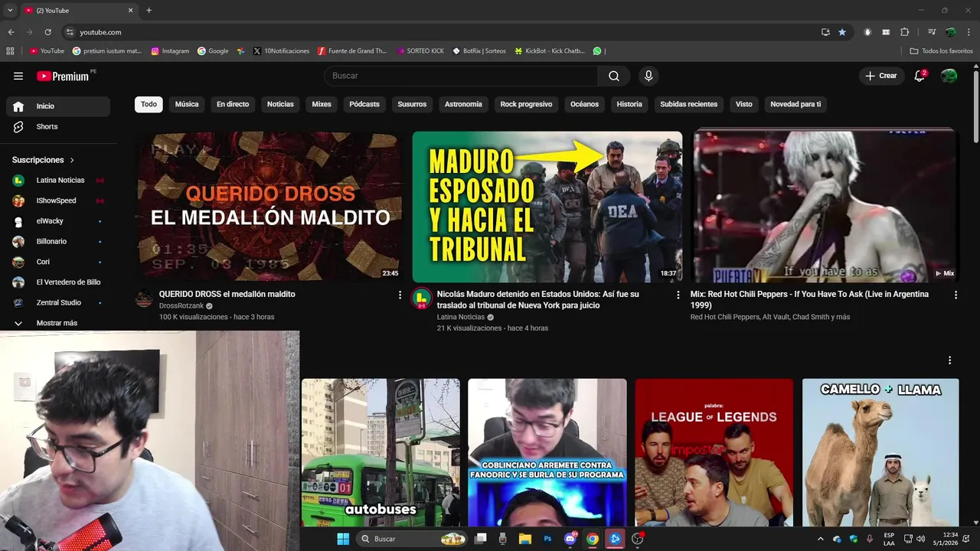
Task: Open Chrome tab search dropdown
Action: click(x=10, y=10)
